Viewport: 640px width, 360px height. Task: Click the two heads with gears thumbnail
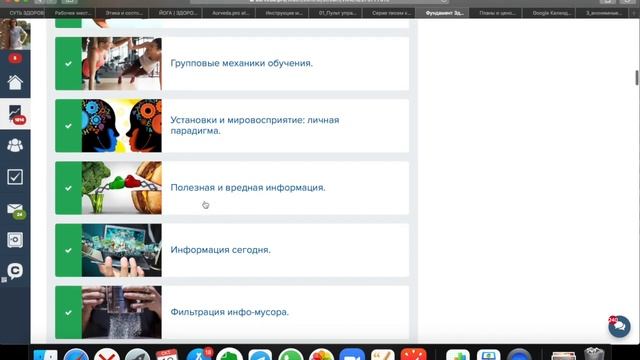(x=122, y=126)
